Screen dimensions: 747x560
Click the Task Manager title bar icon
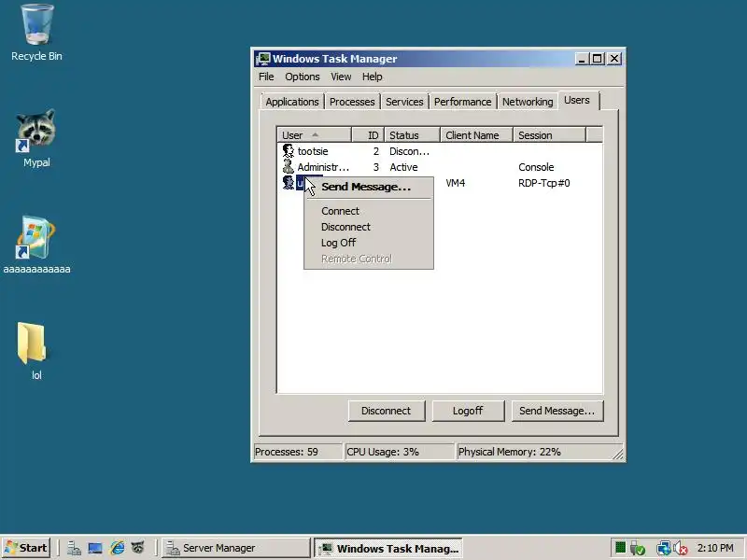[262, 59]
